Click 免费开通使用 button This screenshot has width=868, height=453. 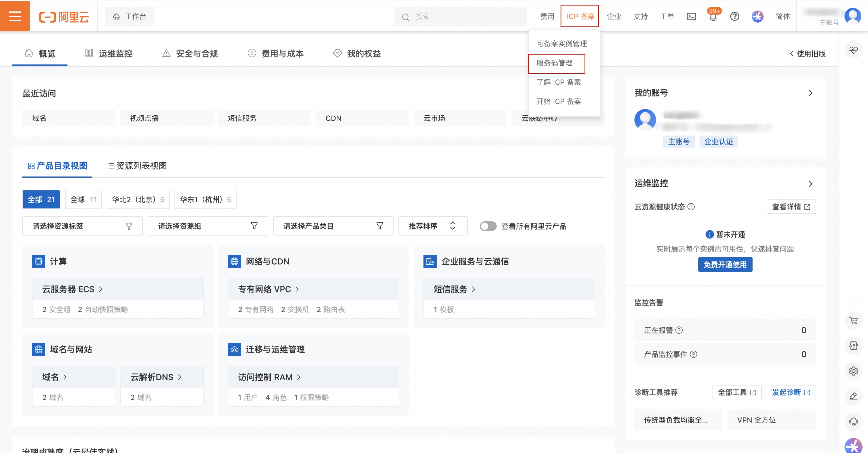pyautogui.click(x=725, y=264)
